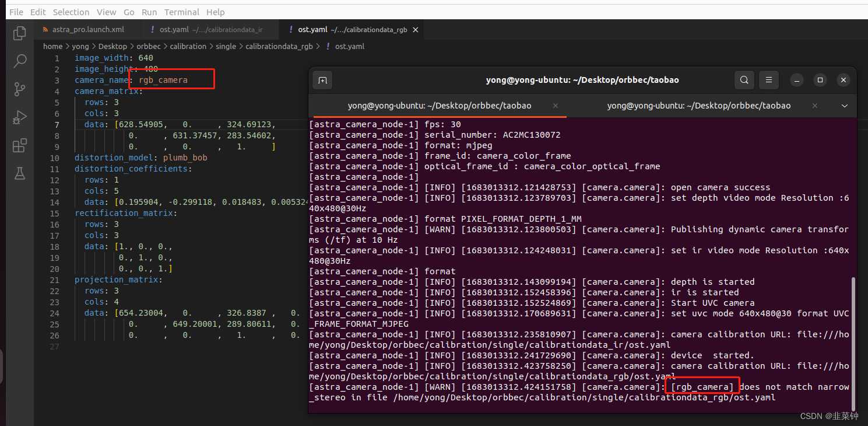Minimize the terminal window
This screenshot has height=426, width=868.
[x=797, y=80]
